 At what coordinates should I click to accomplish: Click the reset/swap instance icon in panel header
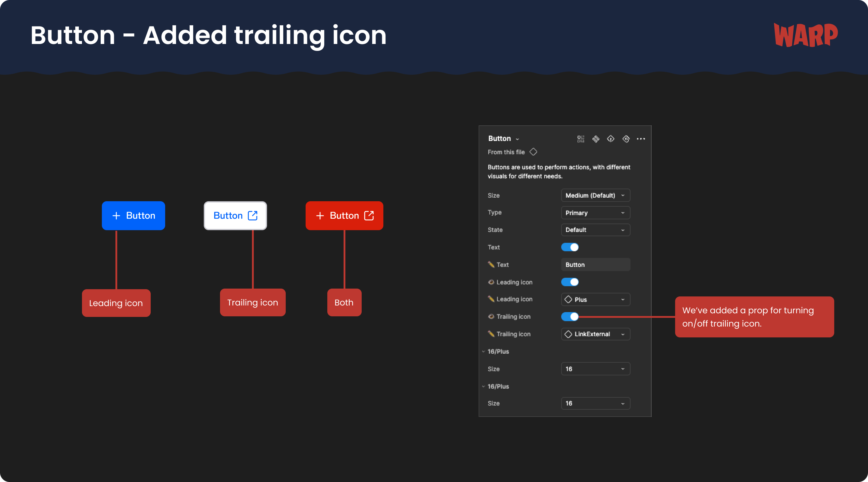[x=626, y=139]
